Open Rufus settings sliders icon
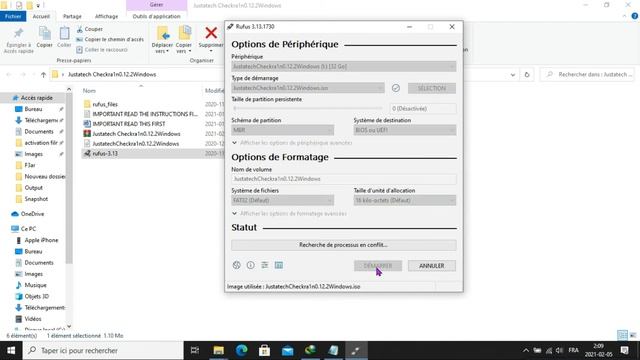This screenshot has width=640, height=360. 264,265
